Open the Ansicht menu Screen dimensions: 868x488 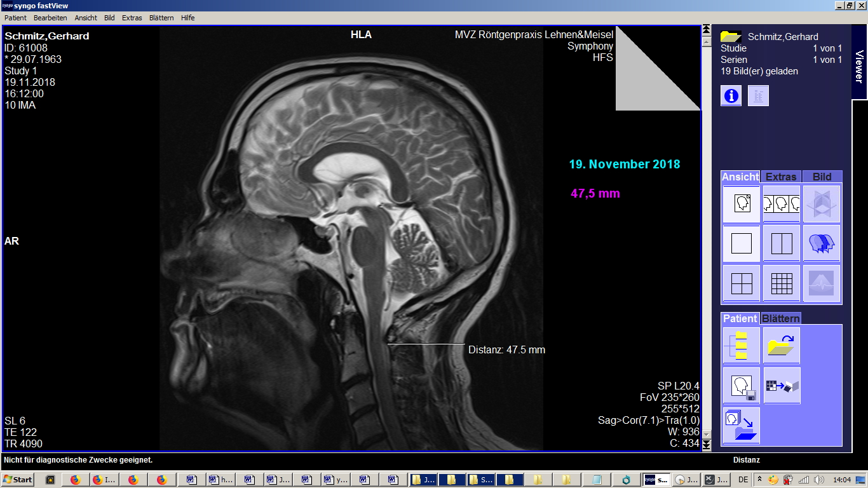click(x=86, y=18)
